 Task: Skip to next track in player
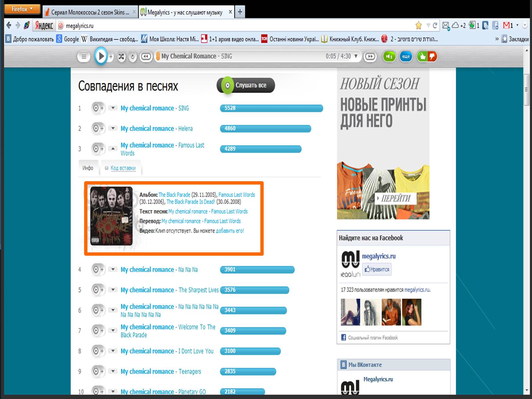[x=370, y=57]
